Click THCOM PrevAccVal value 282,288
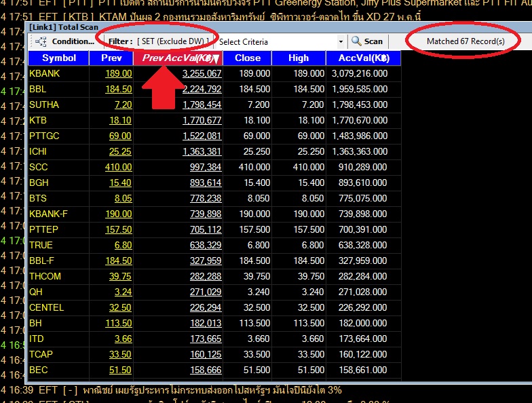532x403 pixels. (206, 277)
